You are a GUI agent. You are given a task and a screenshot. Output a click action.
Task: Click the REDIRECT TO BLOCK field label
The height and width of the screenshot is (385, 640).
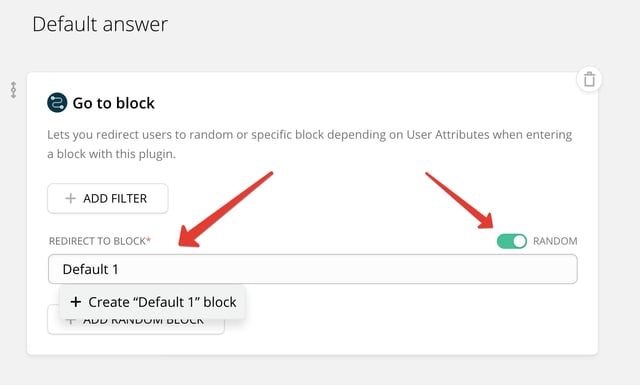(97, 241)
